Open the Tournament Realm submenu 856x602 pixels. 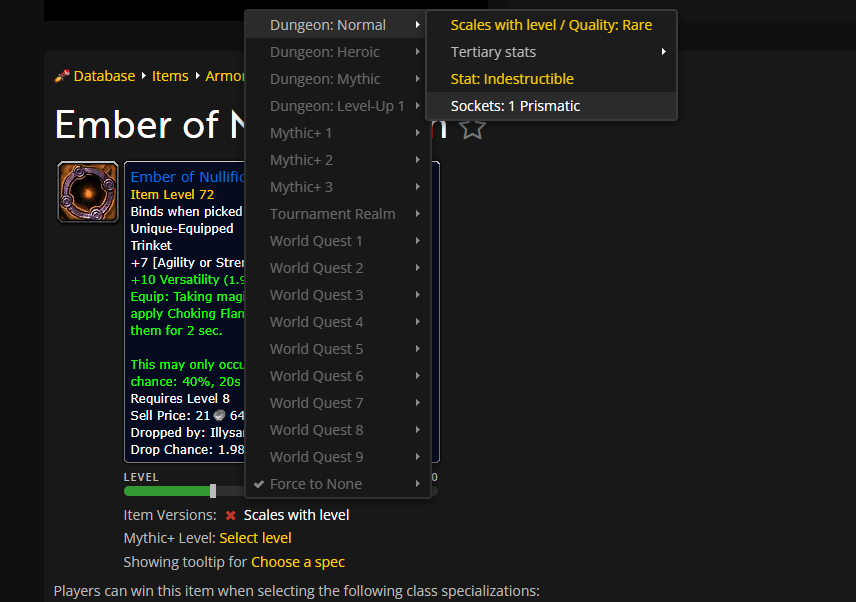(338, 214)
